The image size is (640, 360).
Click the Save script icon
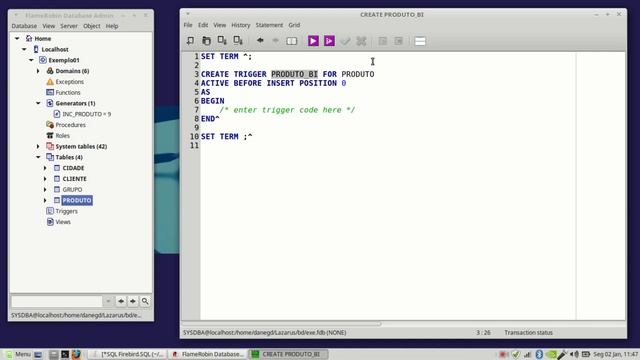click(x=222, y=41)
